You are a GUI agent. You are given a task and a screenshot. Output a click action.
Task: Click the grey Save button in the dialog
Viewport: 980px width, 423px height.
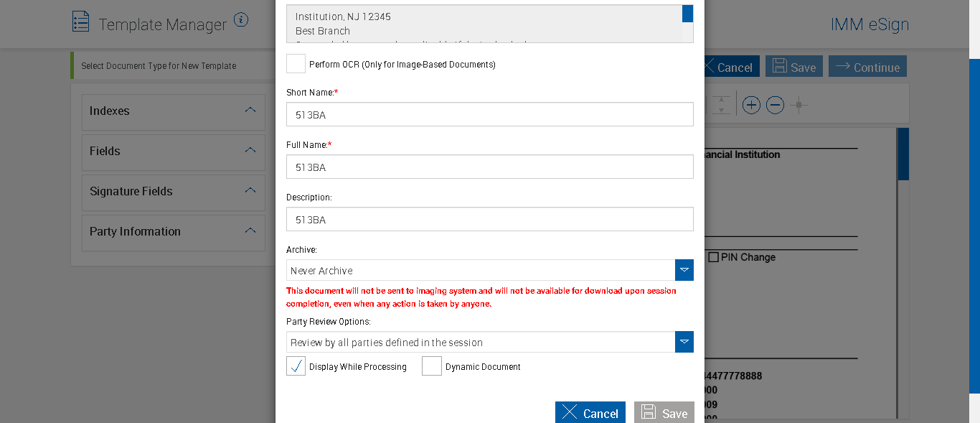tap(664, 413)
